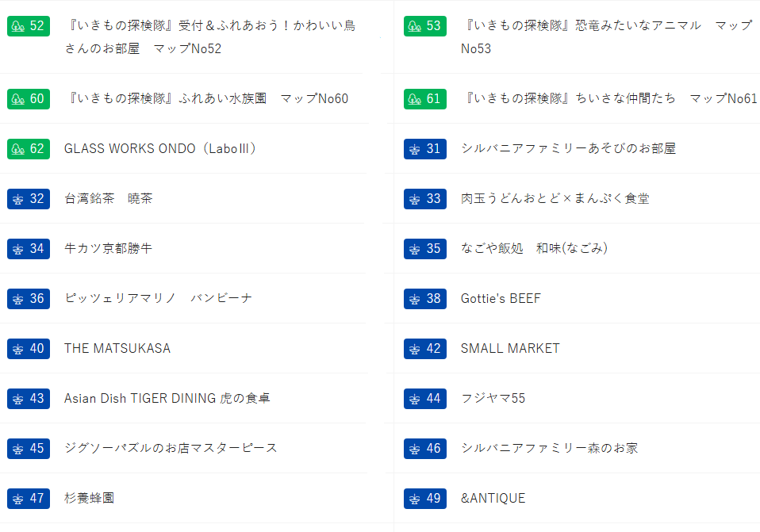Screen dimensions: 760x532
Task: Select Asian Dish TIGER DINING 虎の食卓
Action: (x=167, y=399)
